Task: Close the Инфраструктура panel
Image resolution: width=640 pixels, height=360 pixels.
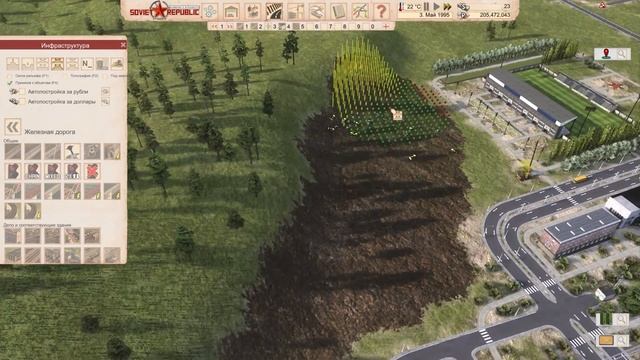Action: point(123,45)
